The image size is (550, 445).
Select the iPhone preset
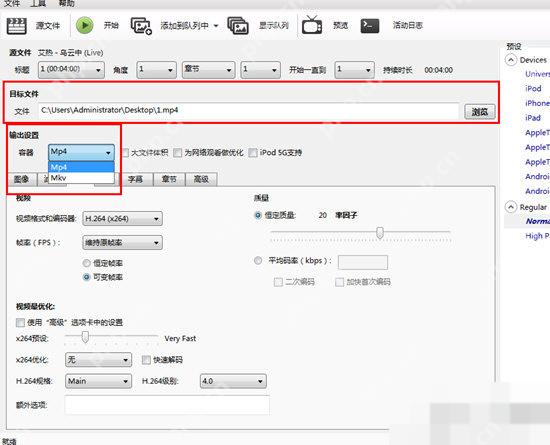coord(537,103)
